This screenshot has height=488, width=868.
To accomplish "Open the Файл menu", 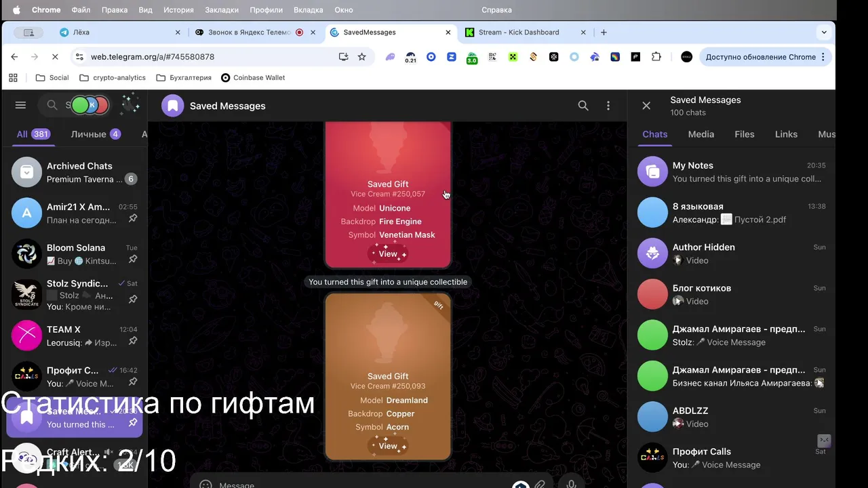I will coord(81,10).
